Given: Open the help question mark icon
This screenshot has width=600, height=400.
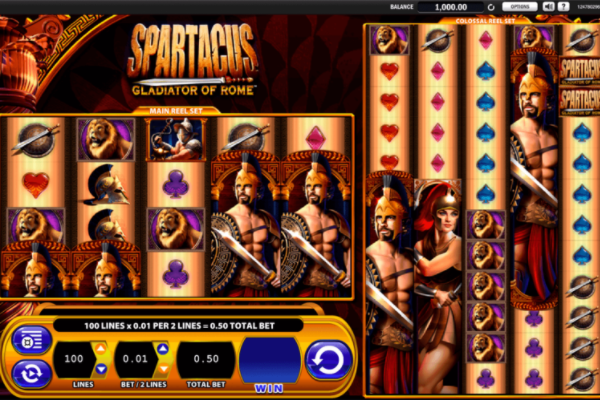Looking at the screenshot, I should coord(563,7).
